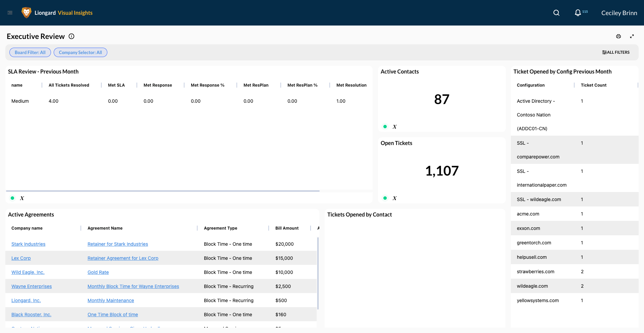The height and width of the screenshot is (333, 644).
Task: Click green status dot in Active Contacts
Action: tap(385, 127)
